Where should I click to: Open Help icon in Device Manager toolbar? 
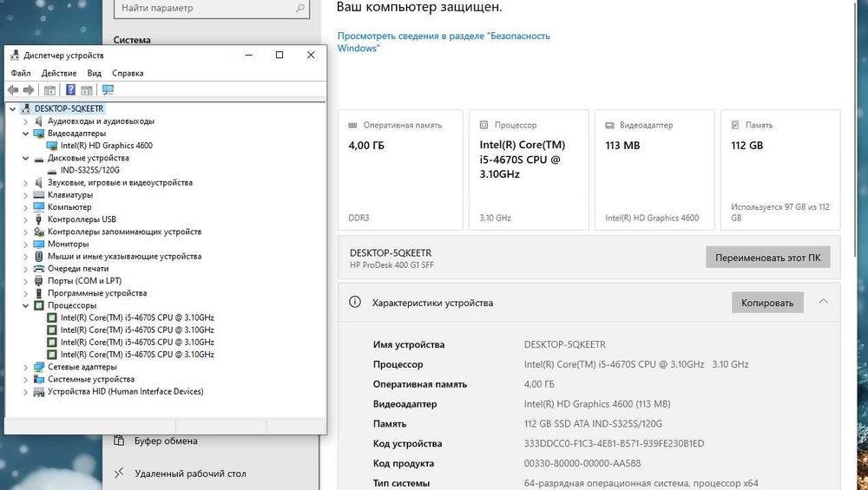pos(71,89)
